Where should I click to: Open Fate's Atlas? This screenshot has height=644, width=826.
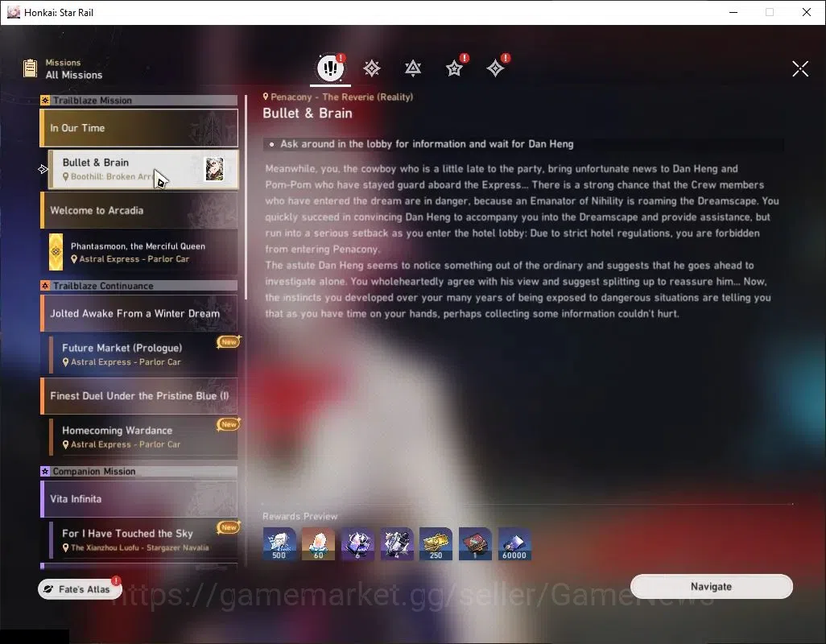coord(80,589)
